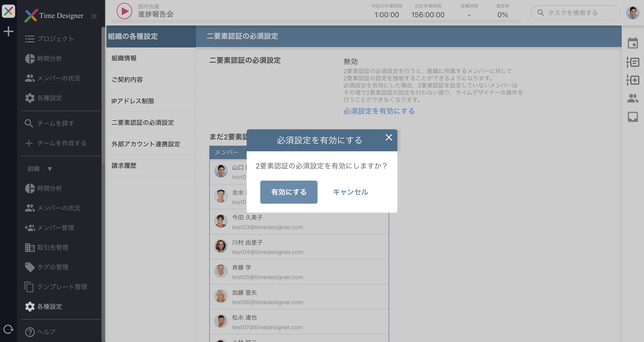Screen dimensions: 644x342
Task: Click the plus icon in the black sidebar
Action: (8, 31)
